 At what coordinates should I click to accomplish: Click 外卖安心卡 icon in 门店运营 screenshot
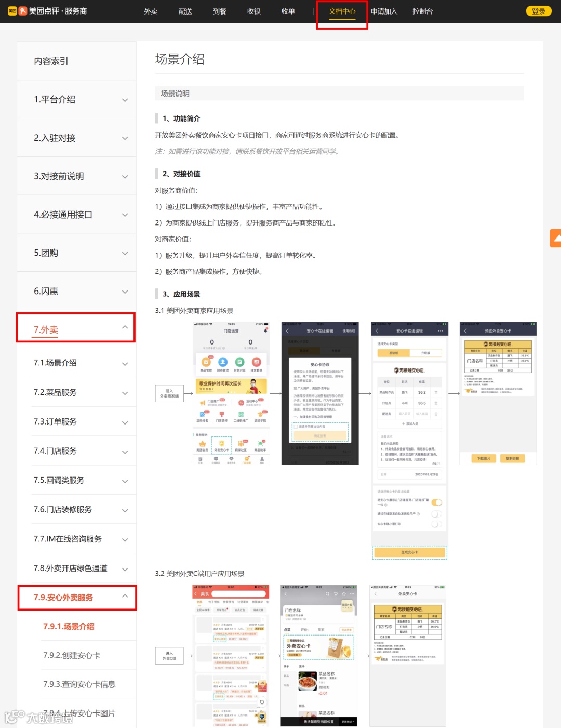221,445
